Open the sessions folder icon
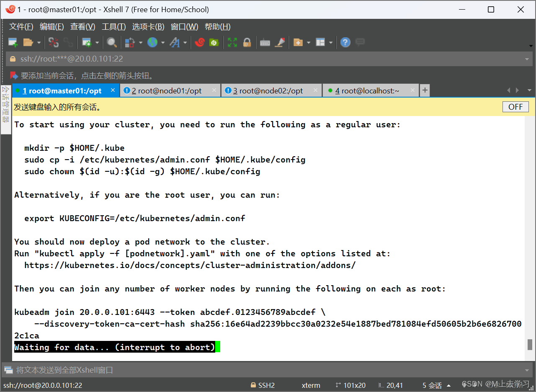 click(28, 42)
